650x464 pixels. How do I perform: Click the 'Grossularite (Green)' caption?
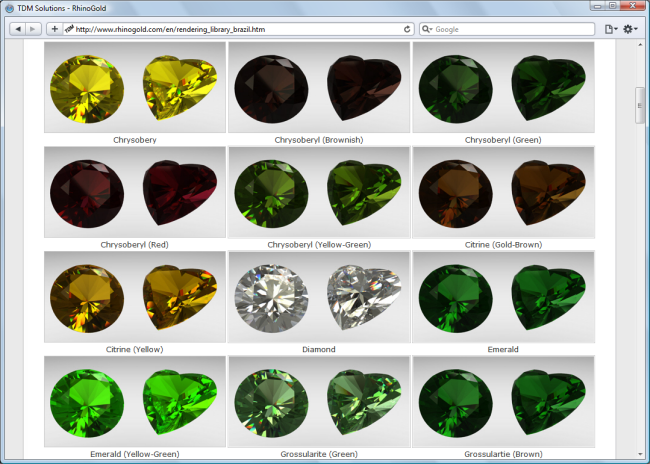319,454
